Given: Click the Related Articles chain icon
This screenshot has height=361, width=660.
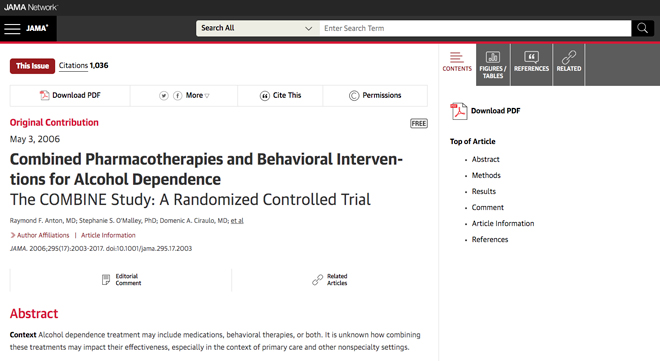Looking at the screenshot, I should (x=317, y=279).
